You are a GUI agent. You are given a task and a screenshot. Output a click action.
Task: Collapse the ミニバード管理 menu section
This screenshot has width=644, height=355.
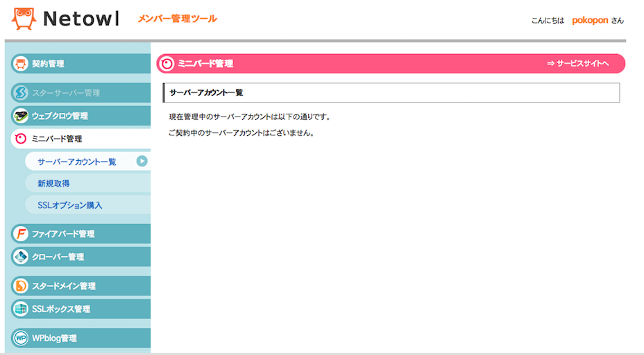81,139
